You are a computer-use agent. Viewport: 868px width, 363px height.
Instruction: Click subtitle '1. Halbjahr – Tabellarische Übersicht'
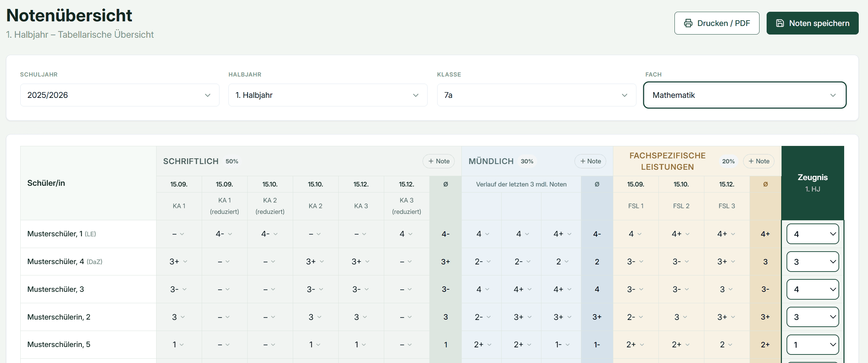80,35
